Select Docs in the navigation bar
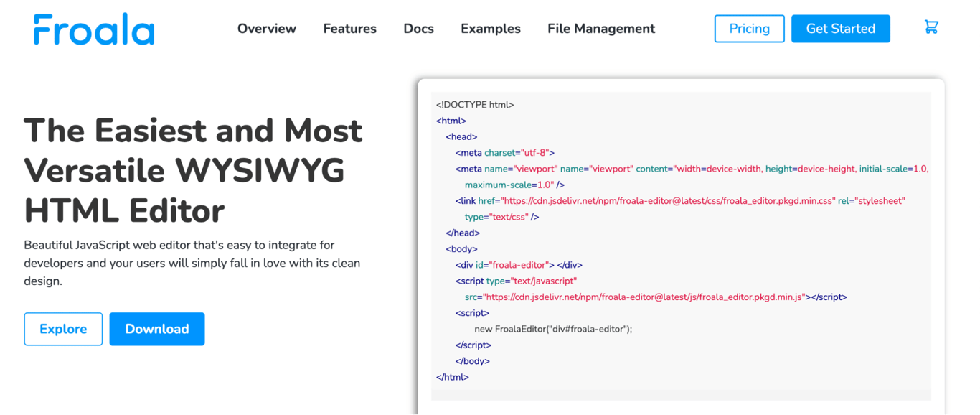 [418, 29]
